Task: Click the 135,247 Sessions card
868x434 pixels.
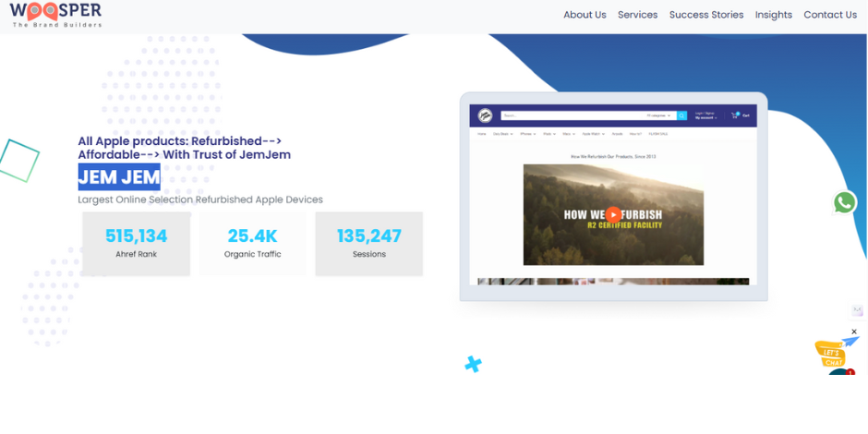Action: click(x=368, y=244)
